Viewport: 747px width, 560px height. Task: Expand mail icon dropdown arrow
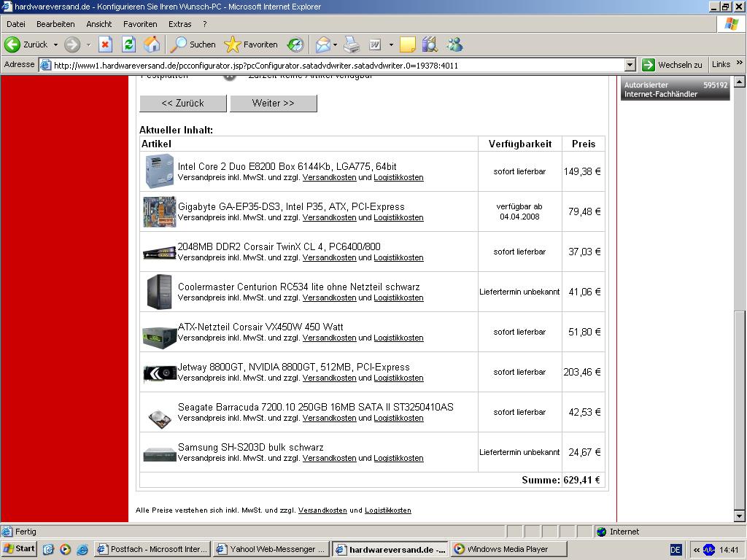coord(335,44)
